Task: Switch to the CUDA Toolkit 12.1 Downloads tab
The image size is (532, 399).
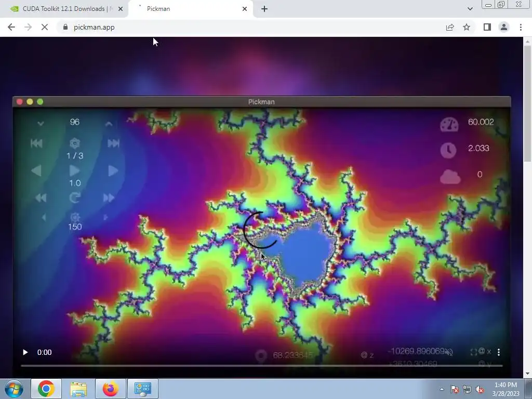Action: coord(64,9)
